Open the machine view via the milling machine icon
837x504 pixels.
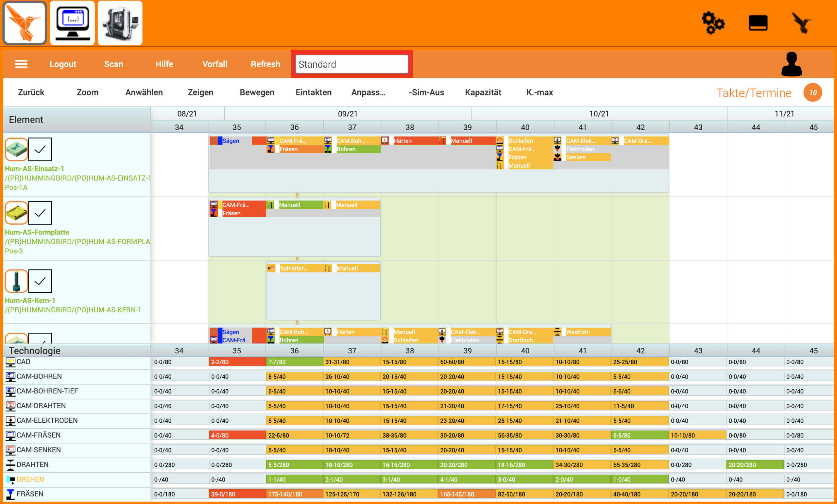point(120,23)
